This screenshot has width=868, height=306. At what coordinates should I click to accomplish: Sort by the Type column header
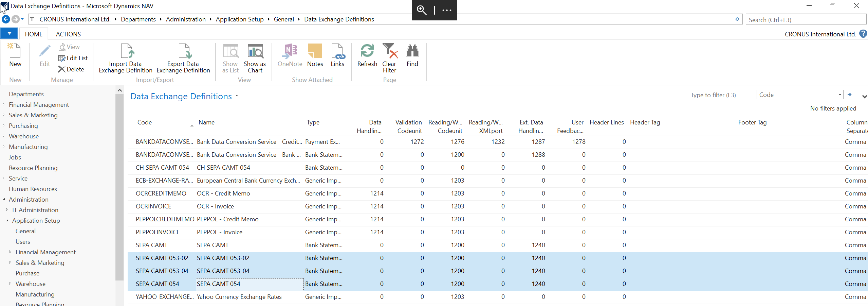click(x=313, y=122)
